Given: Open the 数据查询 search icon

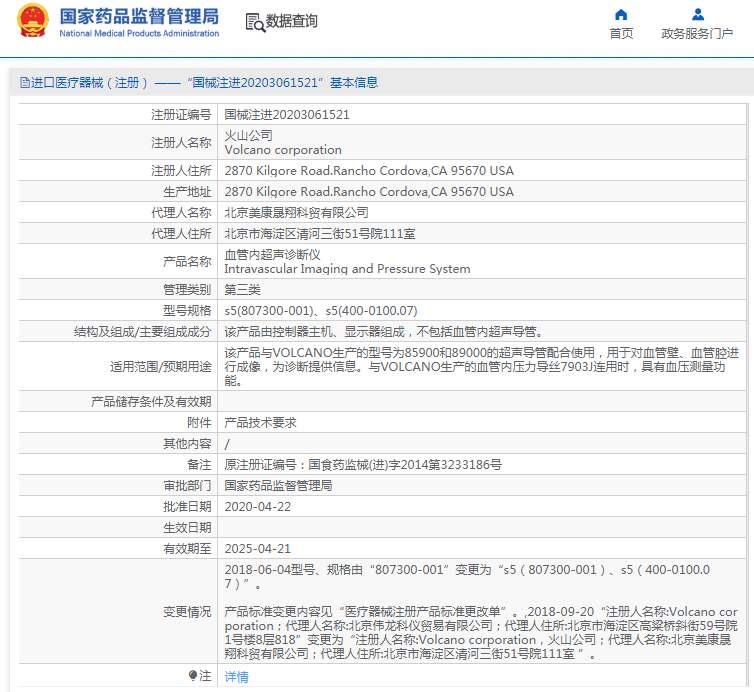Looking at the screenshot, I should (x=255, y=23).
